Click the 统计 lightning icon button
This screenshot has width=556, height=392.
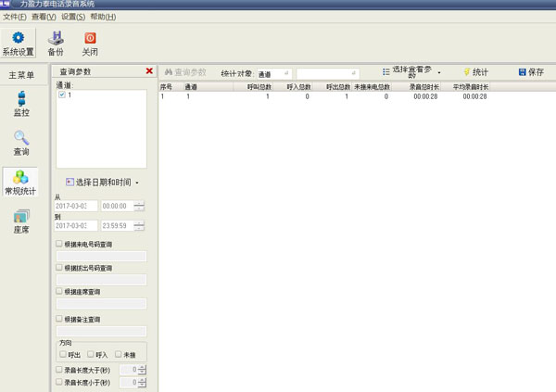tap(475, 72)
